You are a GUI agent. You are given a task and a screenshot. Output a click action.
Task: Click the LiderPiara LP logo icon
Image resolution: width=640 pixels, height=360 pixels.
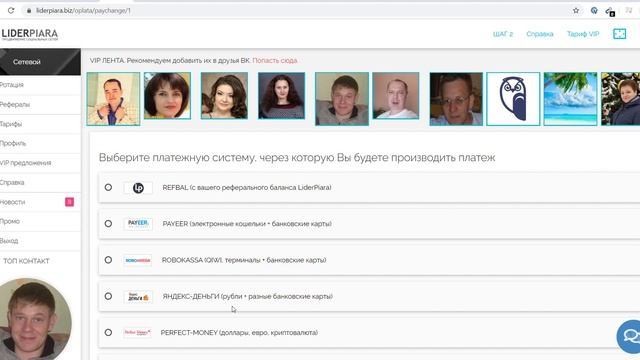tap(138, 188)
